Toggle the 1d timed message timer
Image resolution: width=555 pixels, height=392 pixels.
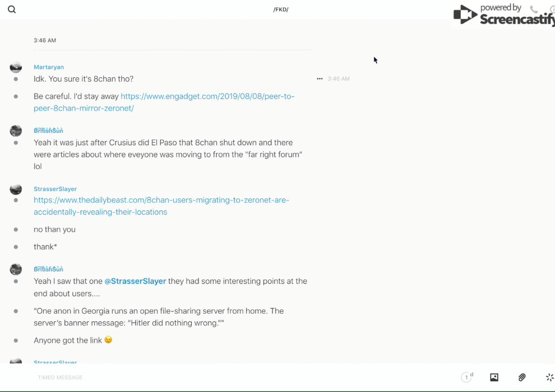(466, 377)
